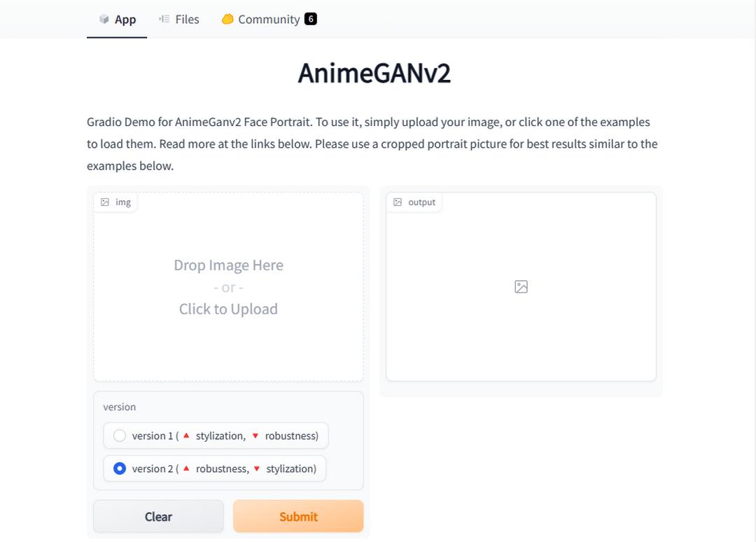Click the placeholder image icon in the output panel
Viewport: 756px width, 542px height.
521,287
